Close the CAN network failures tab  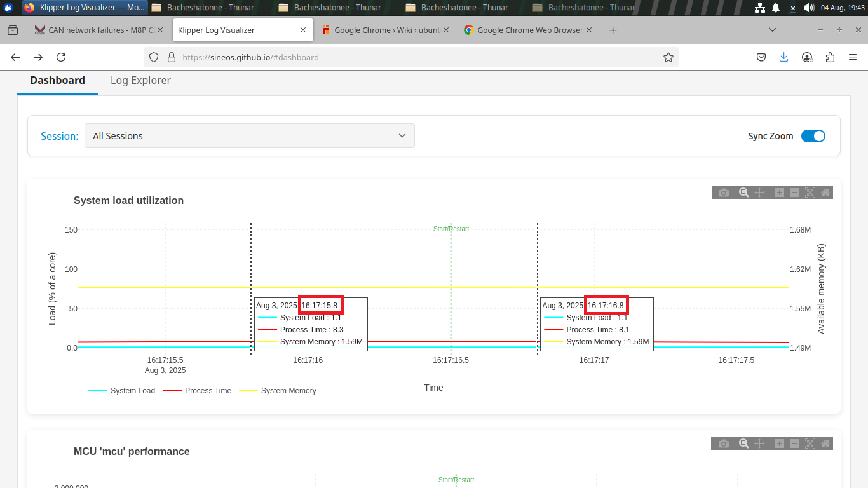pyautogui.click(x=159, y=30)
